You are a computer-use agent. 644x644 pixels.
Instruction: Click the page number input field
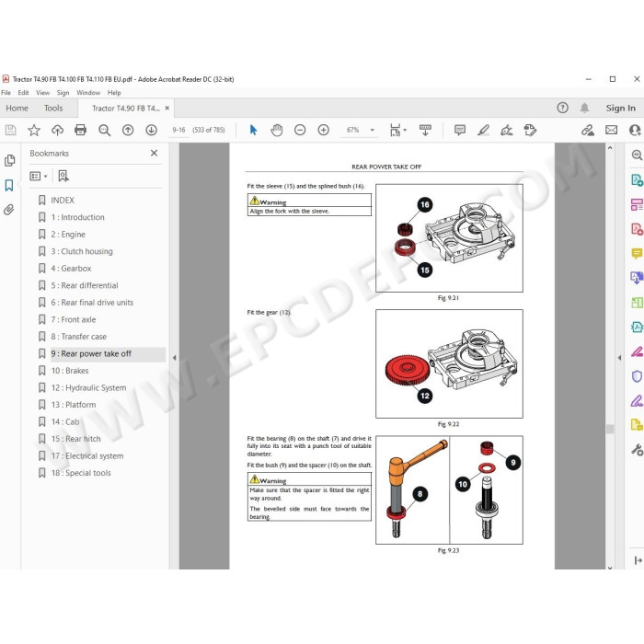tap(178, 131)
